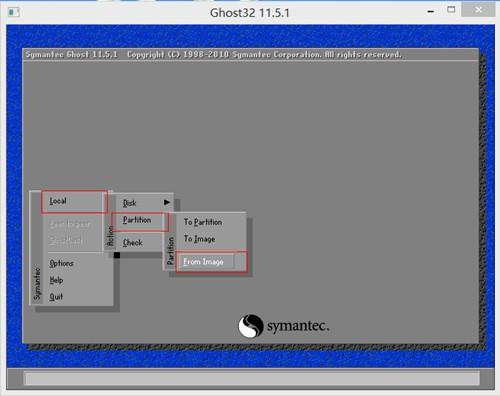Click the Symantec logo text
The image size is (500, 396).
(x=298, y=326)
